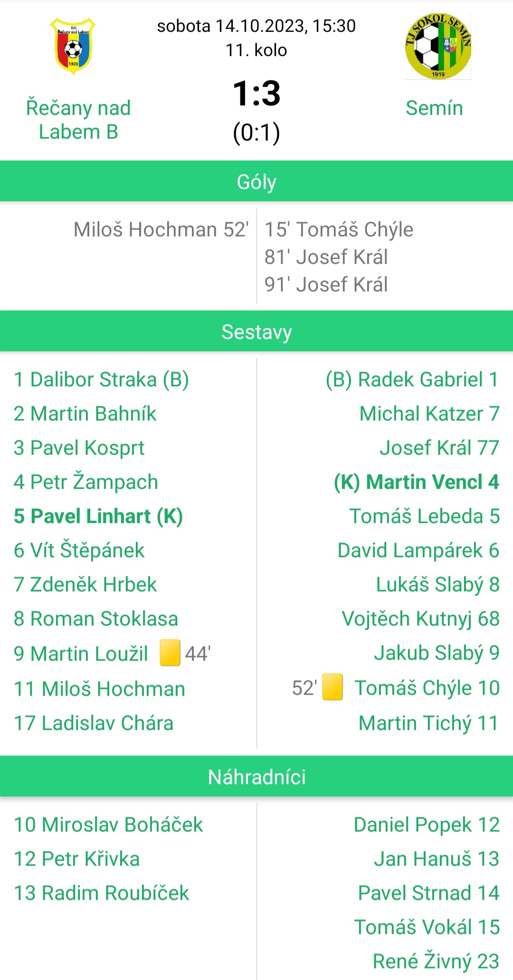
Task: Tap the Řečany nad Labem crest logo
Action: [73, 46]
